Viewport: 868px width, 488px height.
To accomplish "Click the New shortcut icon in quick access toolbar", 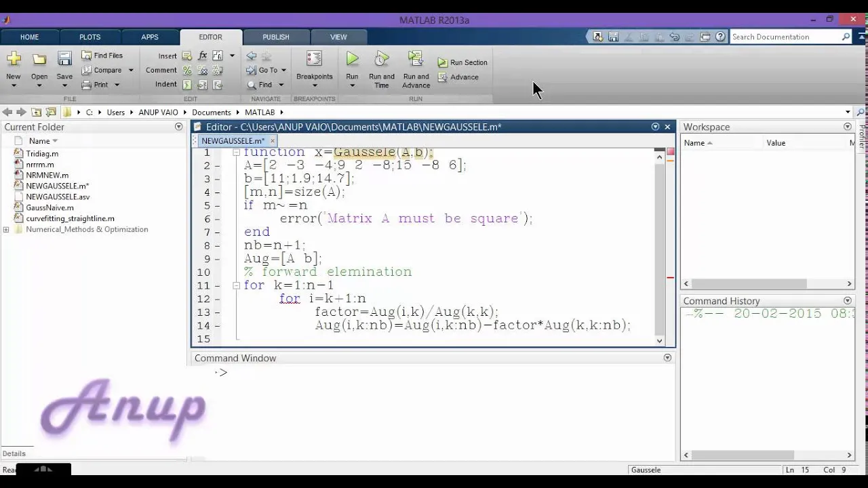I will 597,37.
